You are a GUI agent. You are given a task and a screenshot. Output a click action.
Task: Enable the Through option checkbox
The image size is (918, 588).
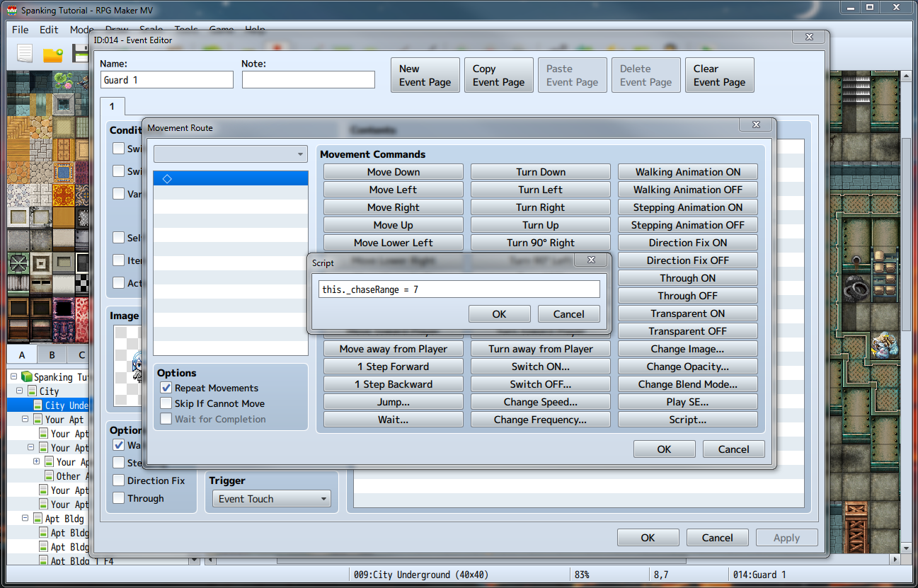click(119, 498)
